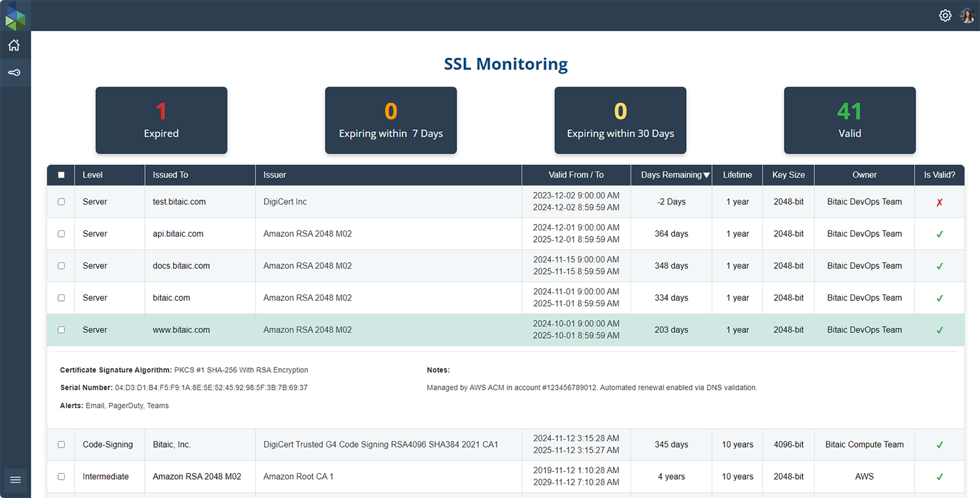Check the checkbox for docs.bitaic.com row
980x498 pixels.
(61, 266)
